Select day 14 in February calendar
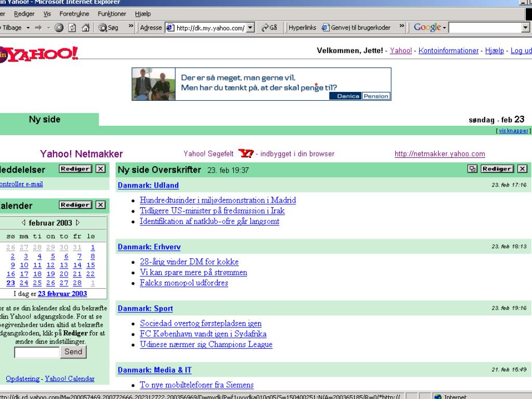This screenshot has height=399, width=532. [x=77, y=265]
